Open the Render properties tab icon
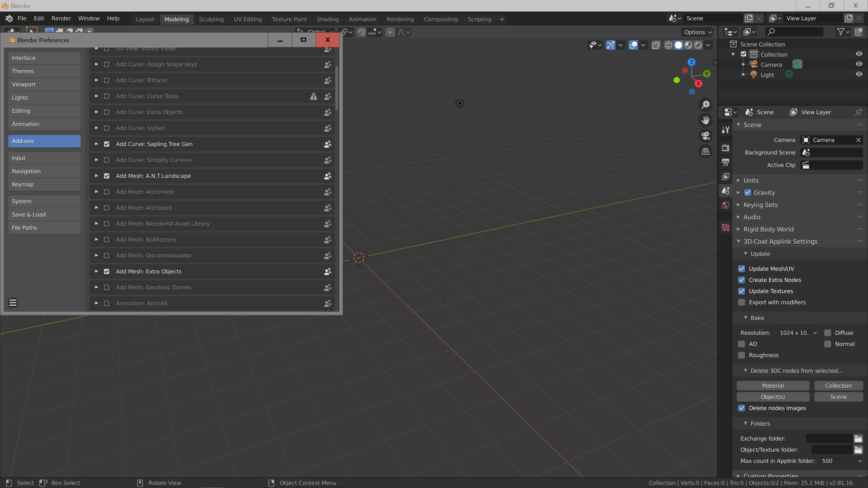 coord(726,148)
